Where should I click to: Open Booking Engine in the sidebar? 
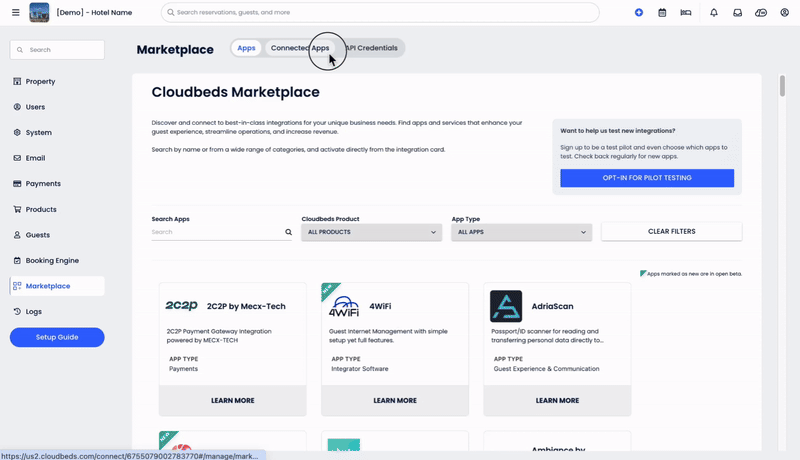[x=52, y=260]
